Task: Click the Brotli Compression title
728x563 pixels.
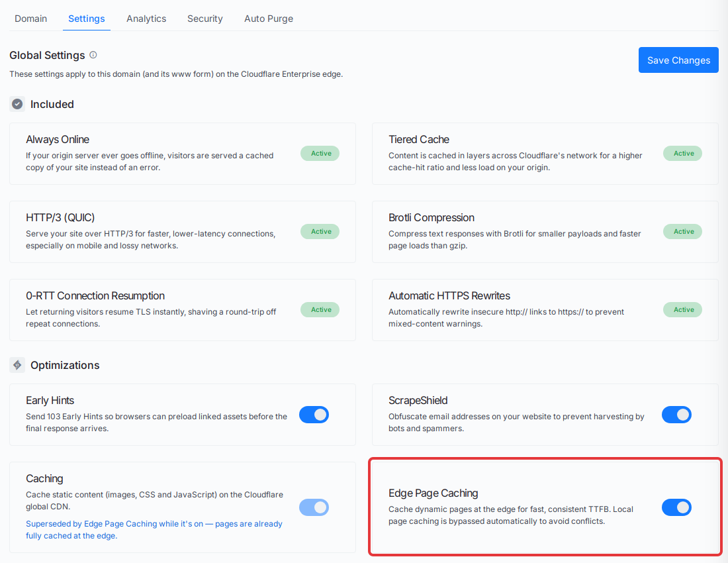Action: [432, 217]
